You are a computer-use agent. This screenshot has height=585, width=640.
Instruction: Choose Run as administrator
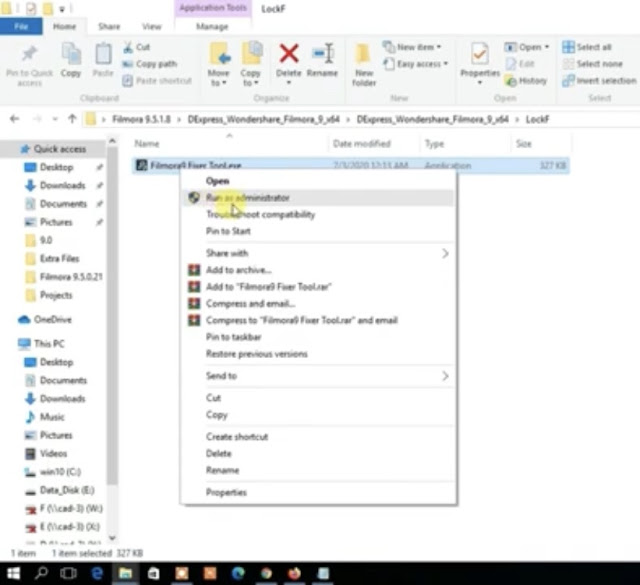point(319,198)
